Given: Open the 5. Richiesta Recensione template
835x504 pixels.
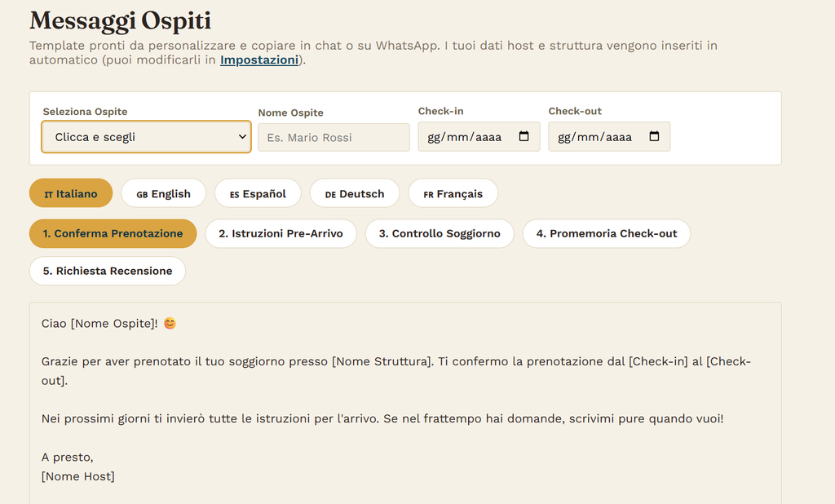Looking at the screenshot, I should coord(108,271).
